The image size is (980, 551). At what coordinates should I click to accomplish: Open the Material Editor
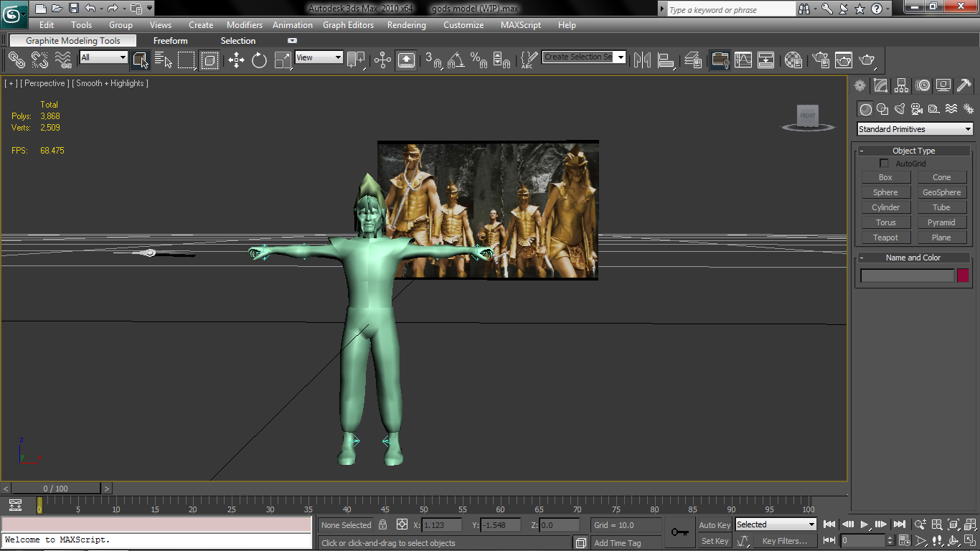point(793,60)
